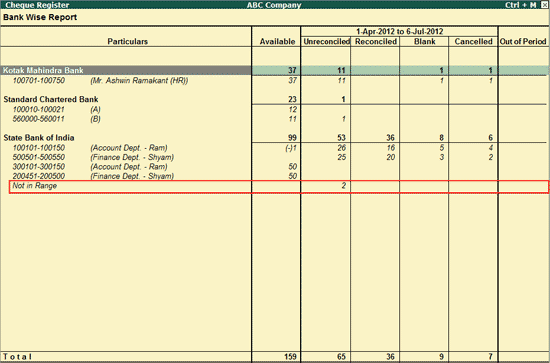Click State Bank of India unreconciled count 53
The width and height of the screenshot is (550, 363).
coord(341,137)
